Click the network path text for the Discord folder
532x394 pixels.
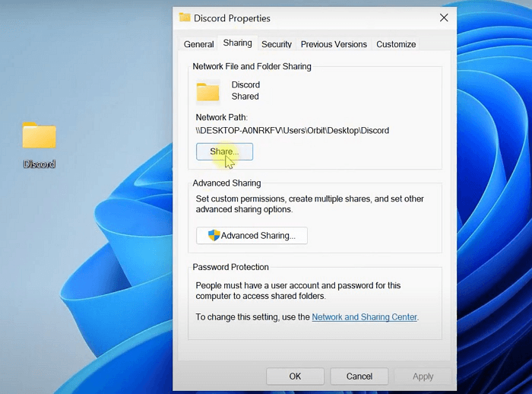(293, 131)
